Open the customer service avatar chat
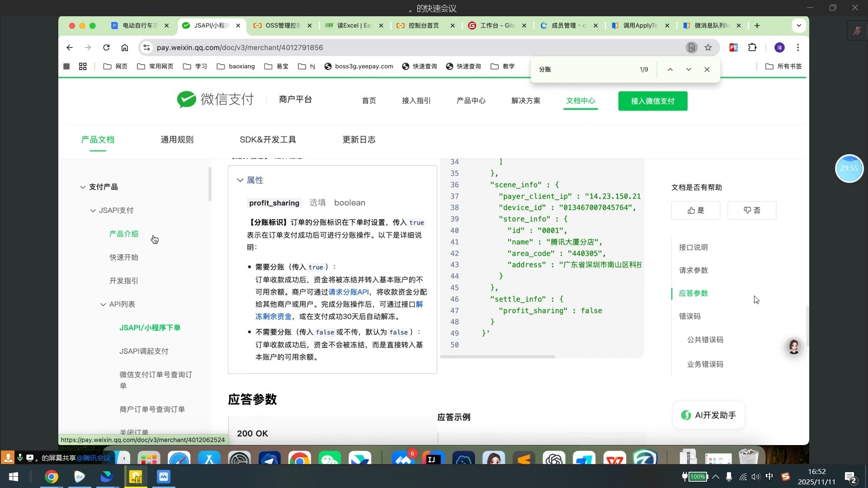The height and width of the screenshot is (488, 868). pyautogui.click(x=794, y=347)
